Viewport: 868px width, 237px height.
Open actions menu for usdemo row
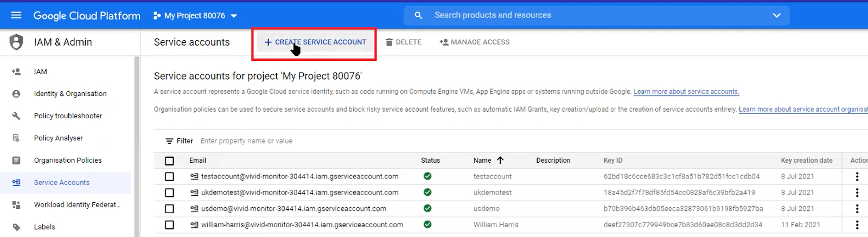(x=857, y=209)
